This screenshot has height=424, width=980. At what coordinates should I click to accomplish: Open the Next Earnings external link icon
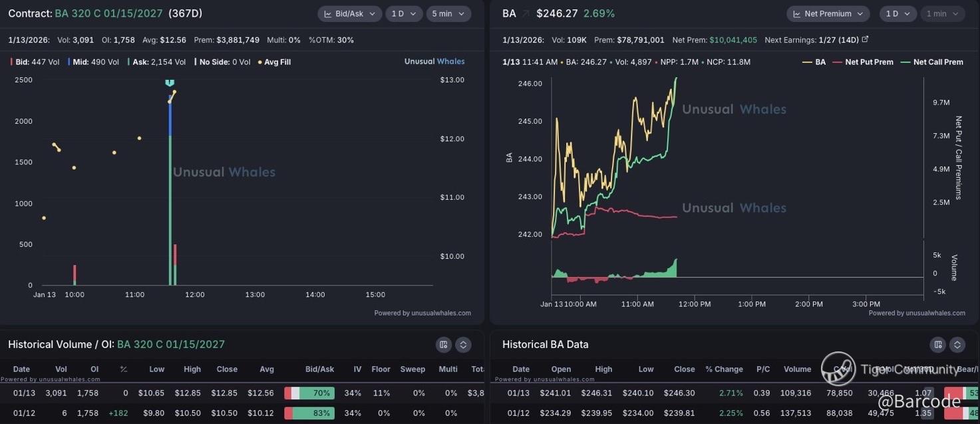click(865, 40)
